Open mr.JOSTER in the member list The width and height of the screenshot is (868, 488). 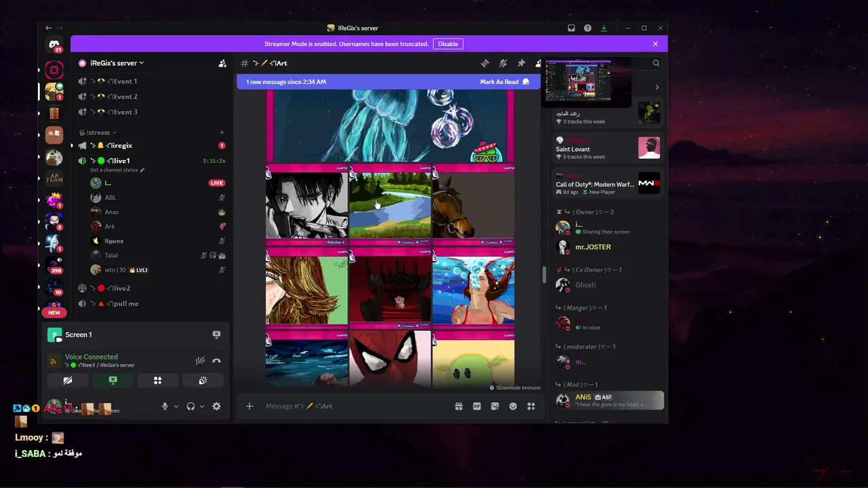coord(608,247)
